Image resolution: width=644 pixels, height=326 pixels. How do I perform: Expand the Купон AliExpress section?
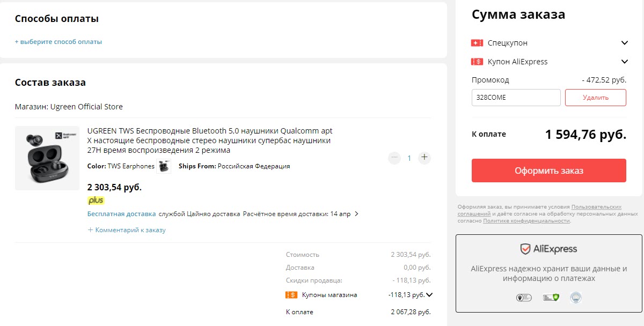[x=624, y=61]
